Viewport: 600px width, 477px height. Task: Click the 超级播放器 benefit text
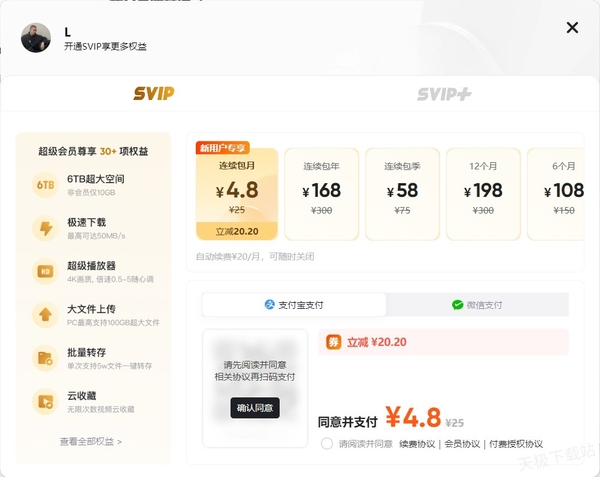coord(91,265)
